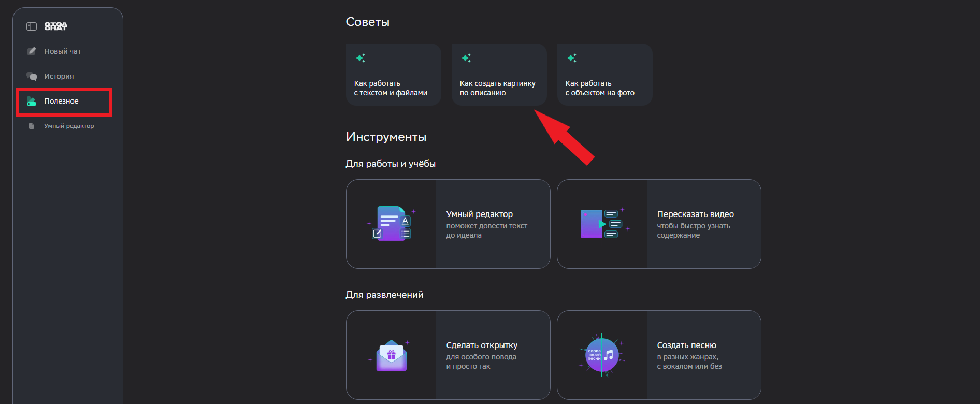980x404 pixels.
Task: Collapse the sidebar with the panel icon
Action: pos(32,26)
